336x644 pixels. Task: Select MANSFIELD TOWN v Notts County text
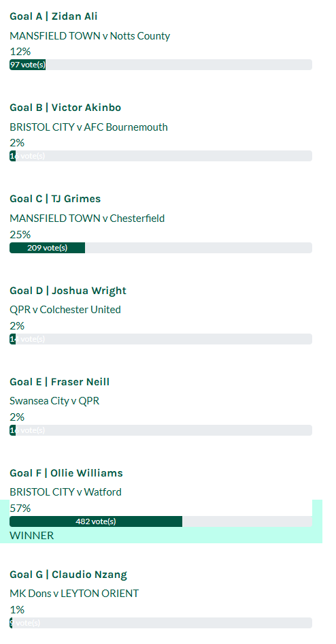(x=90, y=36)
